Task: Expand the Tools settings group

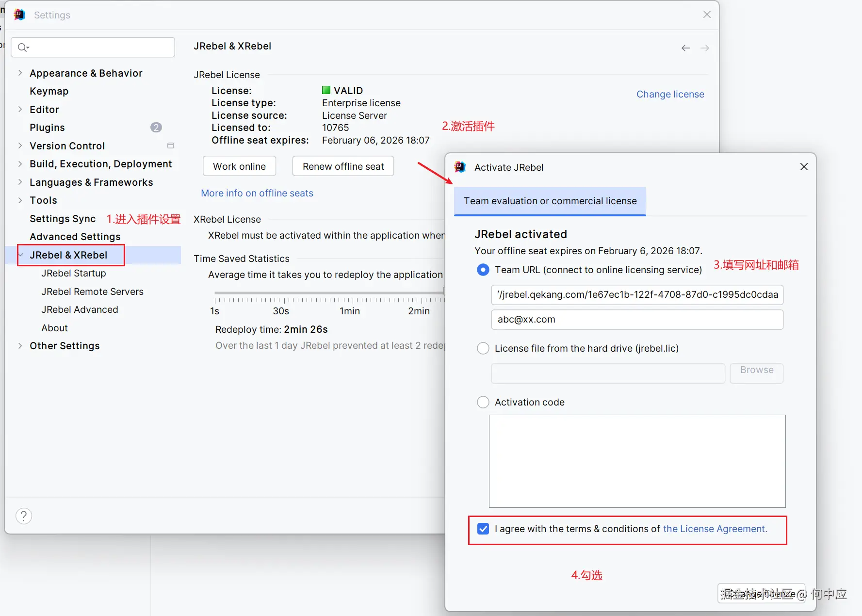Action: tap(20, 200)
